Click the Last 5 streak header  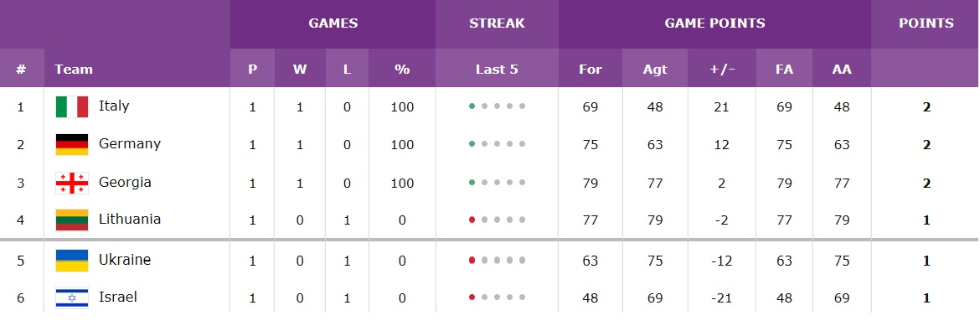coord(497,69)
